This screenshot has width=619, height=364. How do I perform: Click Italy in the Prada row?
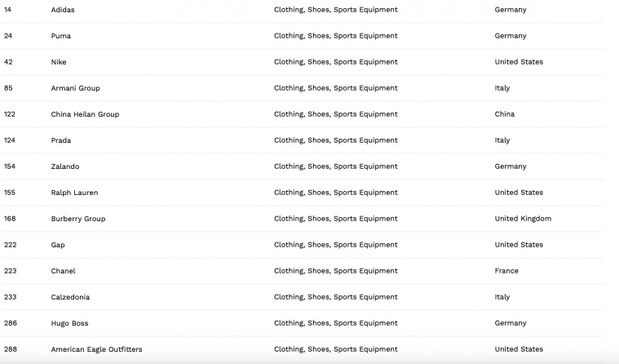502,141
